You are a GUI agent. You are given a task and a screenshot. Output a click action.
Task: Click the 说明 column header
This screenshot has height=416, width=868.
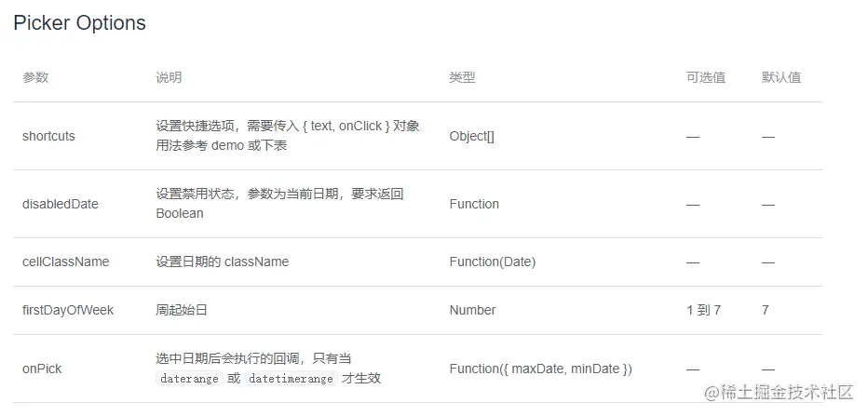click(x=169, y=77)
